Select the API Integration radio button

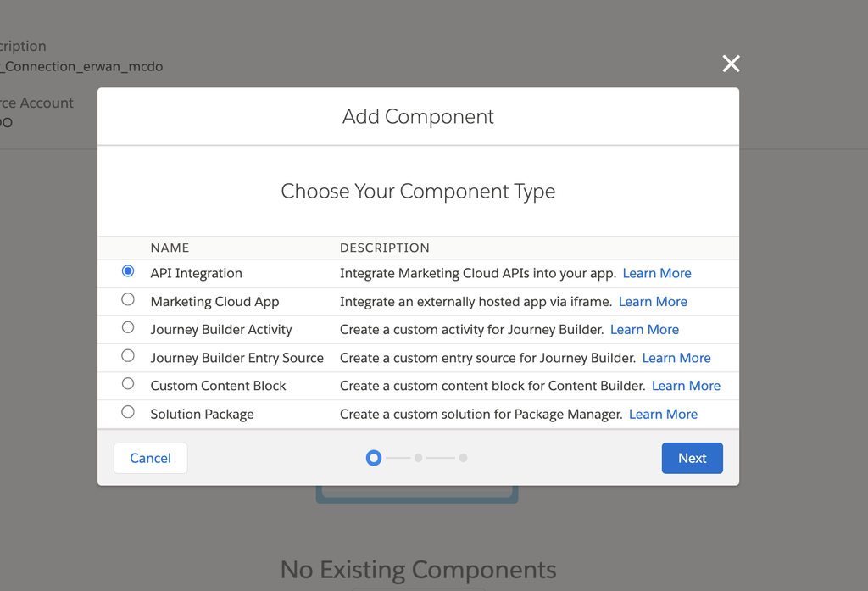[128, 270]
